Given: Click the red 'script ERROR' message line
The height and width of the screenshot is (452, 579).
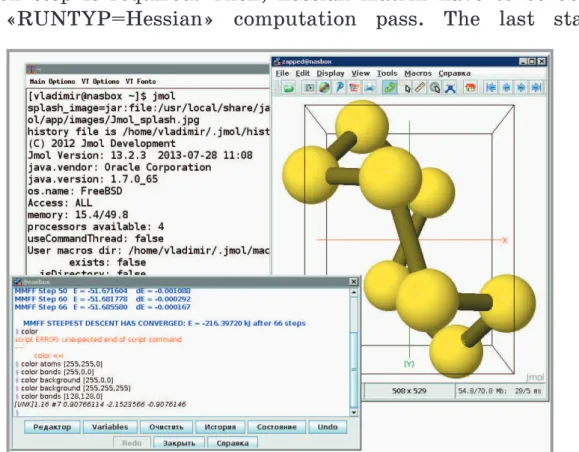Looking at the screenshot, I should pyautogui.click(x=98, y=339).
